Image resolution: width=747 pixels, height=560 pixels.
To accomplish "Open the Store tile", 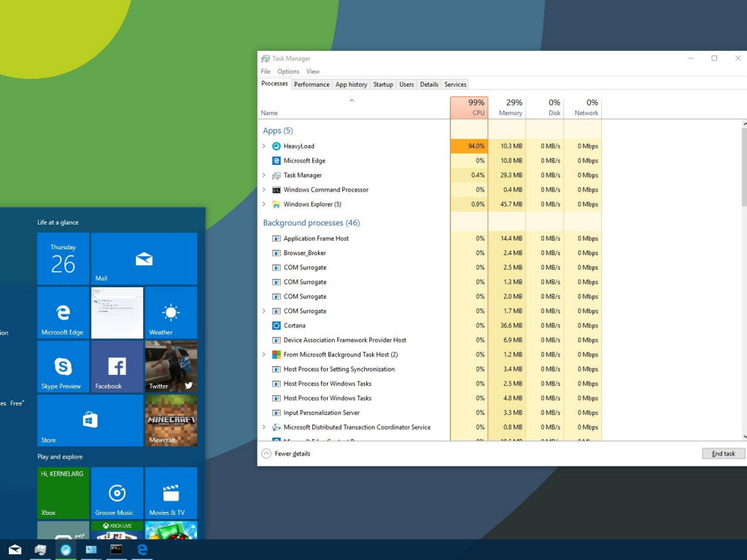I will click(90, 421).
